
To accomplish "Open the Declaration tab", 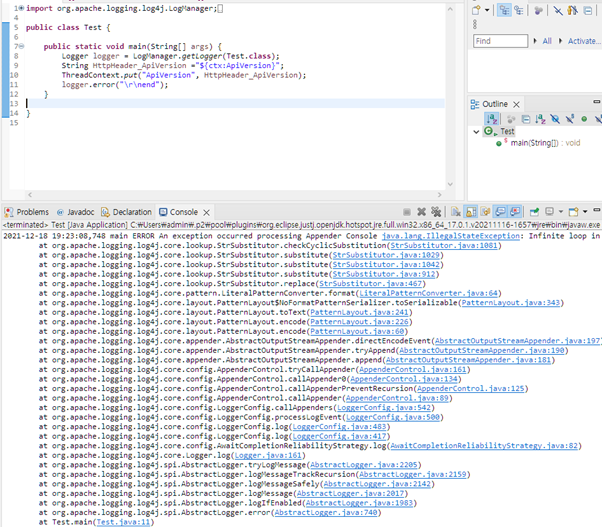I will click(126, 212).
